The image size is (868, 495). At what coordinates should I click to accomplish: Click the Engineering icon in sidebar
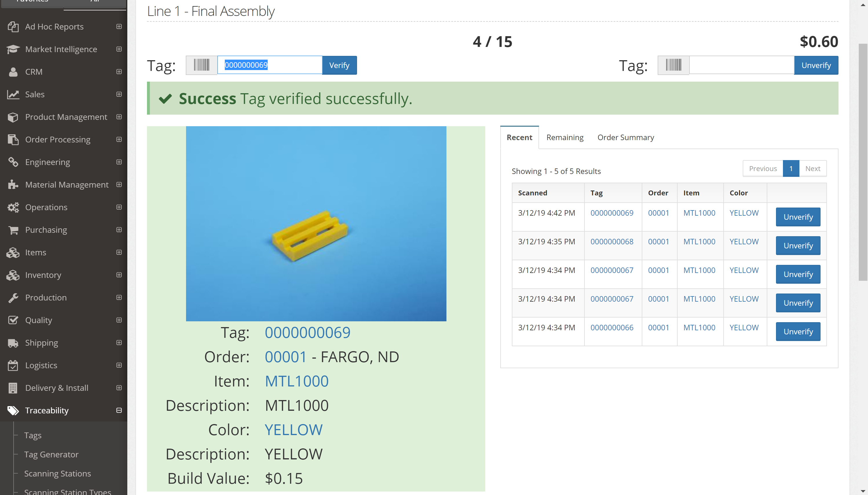(x=13, y=162)
